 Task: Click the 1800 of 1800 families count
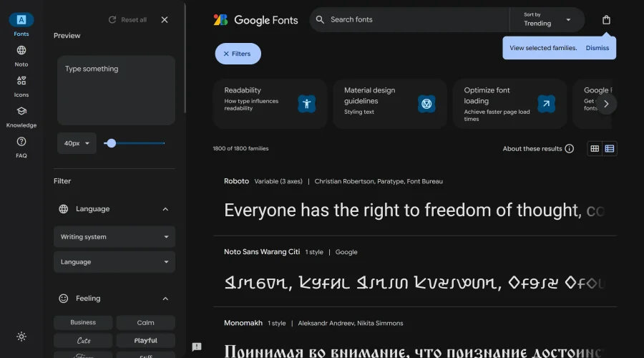click(240, 148)
